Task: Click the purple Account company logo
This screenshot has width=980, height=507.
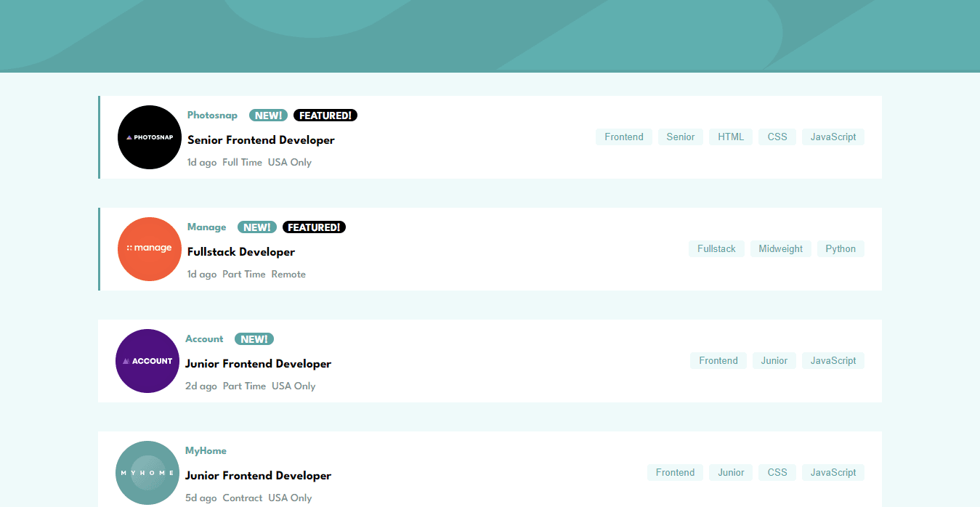Action: 147,361
